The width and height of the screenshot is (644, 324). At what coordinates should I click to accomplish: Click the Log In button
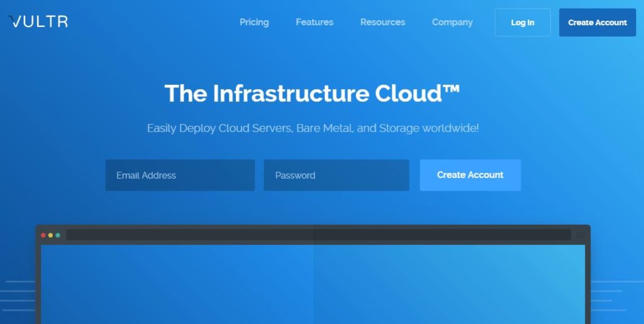[x=523, y=23]
